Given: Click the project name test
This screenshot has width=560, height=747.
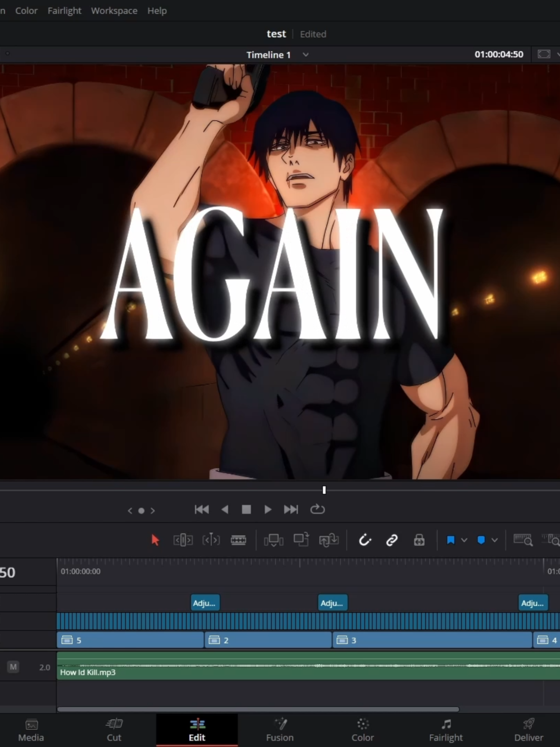Looking at the screenshot, I should pos(276,34).
